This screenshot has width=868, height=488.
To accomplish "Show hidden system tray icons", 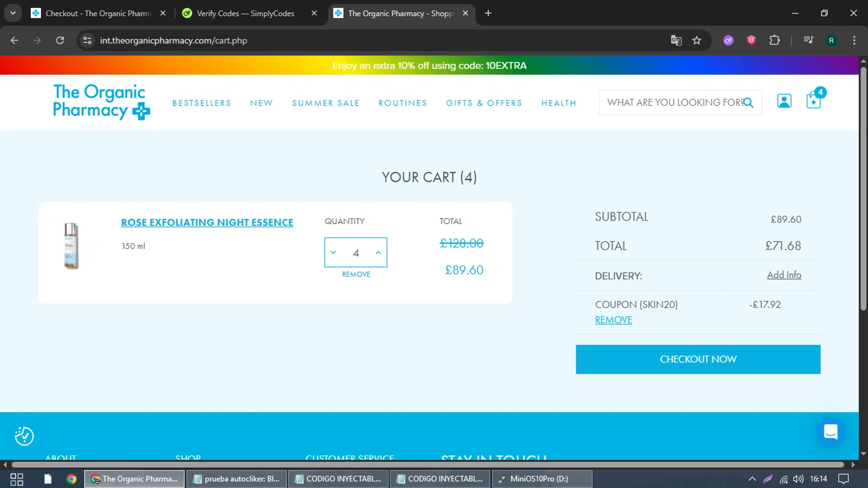I will click(x=752, y=479).
